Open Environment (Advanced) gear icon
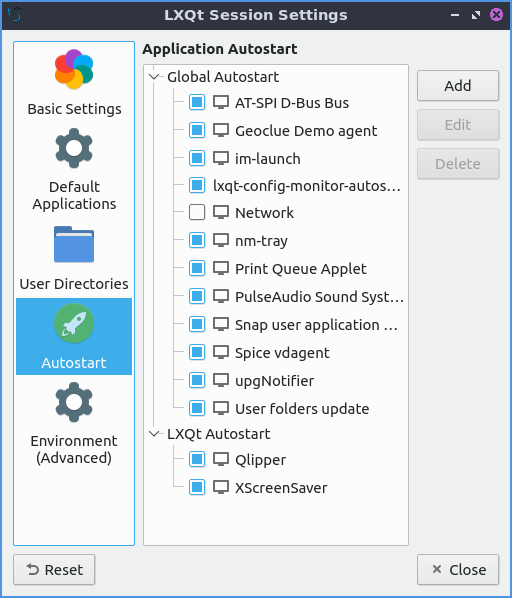This screenshot has width=512, height=598. coord(74,402)
